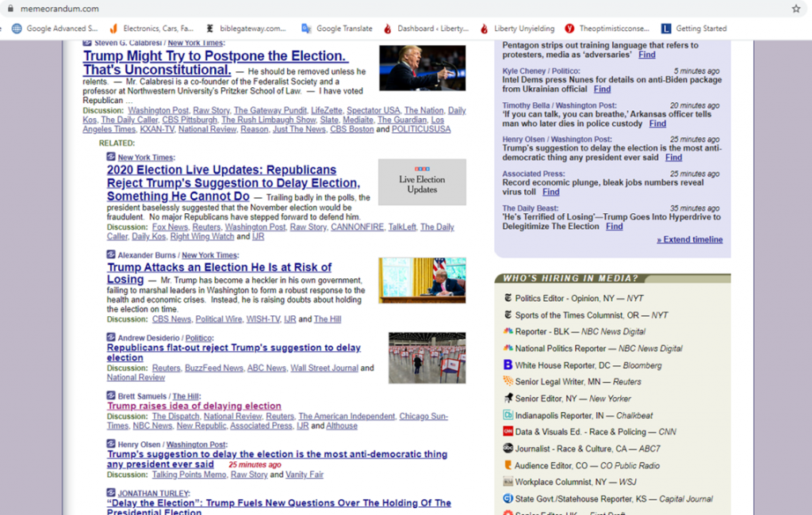Open the Politico source link by Andrew Desiderio
The width and height of the screenshot is (812, 515).
[199, 338]
